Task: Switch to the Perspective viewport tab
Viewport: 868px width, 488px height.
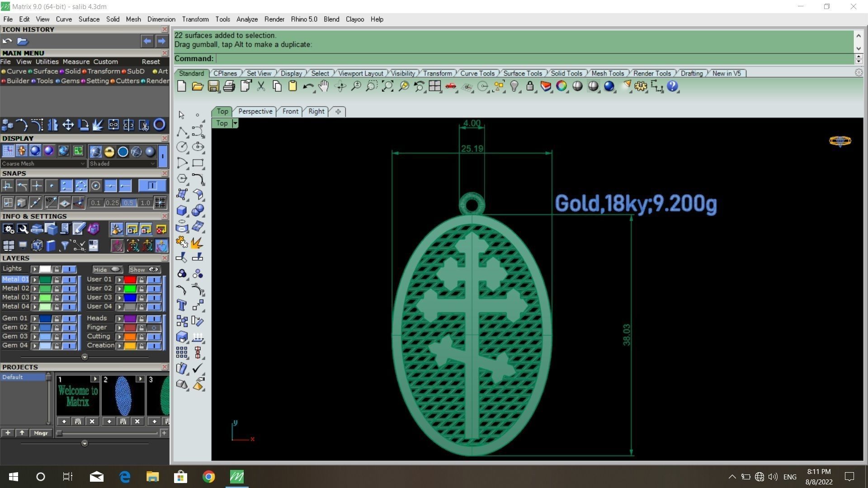Action: click(x=255, y=111)
